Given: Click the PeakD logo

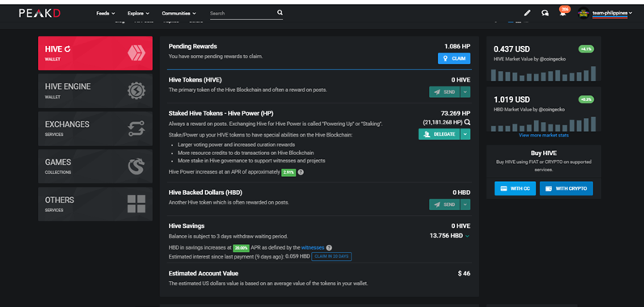Looking at the screenshot, I should [40, 13].
